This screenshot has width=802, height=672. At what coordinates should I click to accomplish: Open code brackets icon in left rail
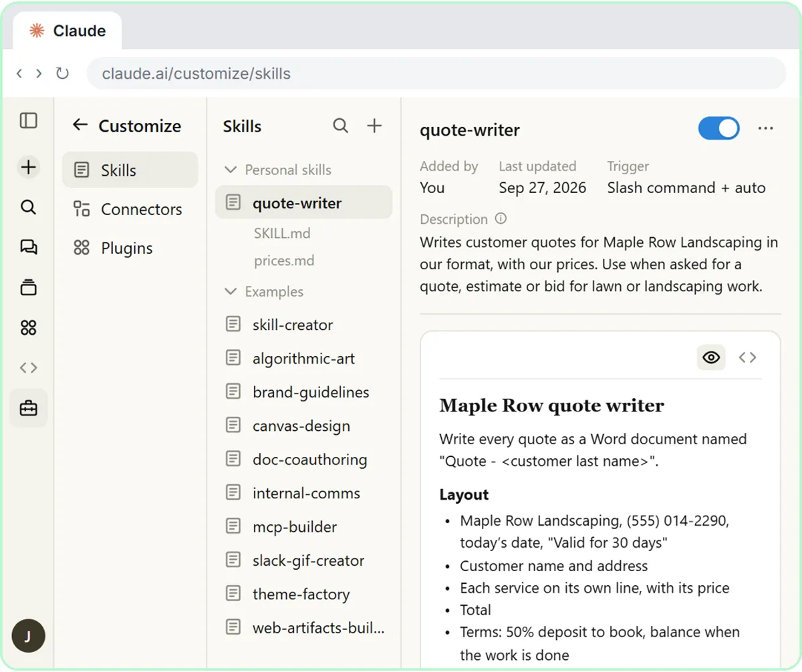pyautogui.click(x=28, y=367)
